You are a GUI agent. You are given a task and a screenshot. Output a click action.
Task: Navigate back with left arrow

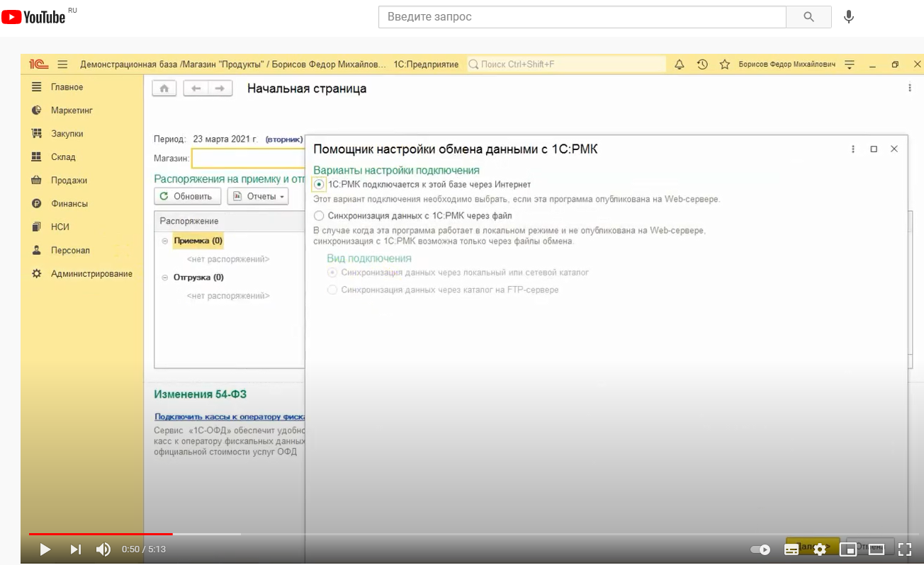[196, 89]
